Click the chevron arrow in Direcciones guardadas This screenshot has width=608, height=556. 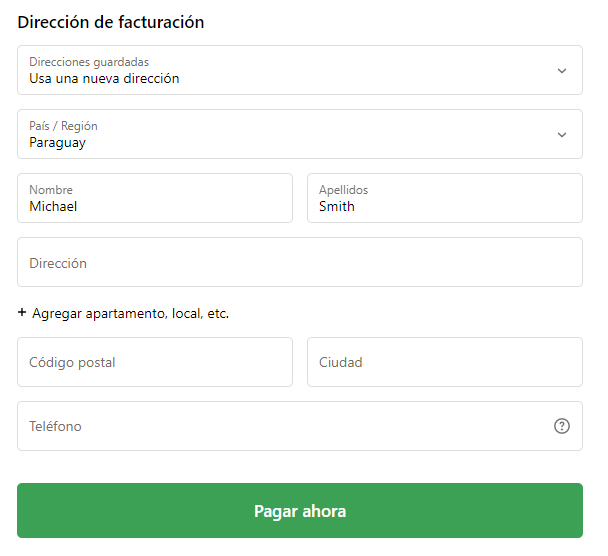coord(562,71)
